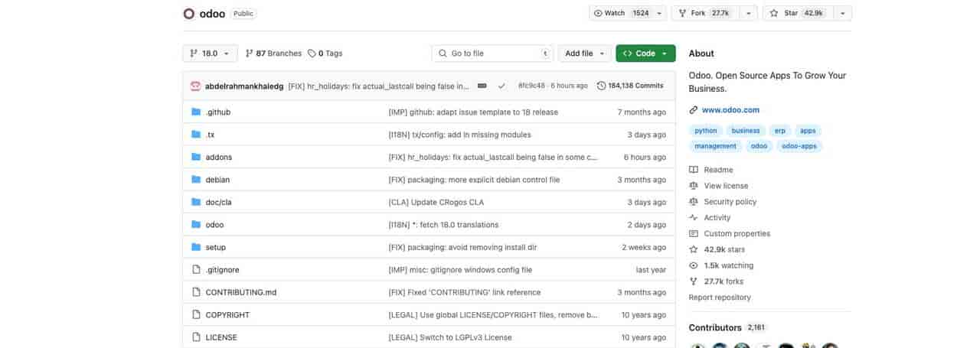This screenshot has width=980, height=348.
Task: Select the management topic tag
Action: click(x=716, y=146)
